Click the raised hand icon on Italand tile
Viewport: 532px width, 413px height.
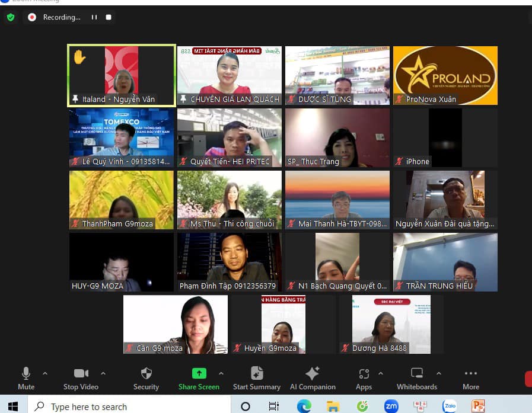79,57
